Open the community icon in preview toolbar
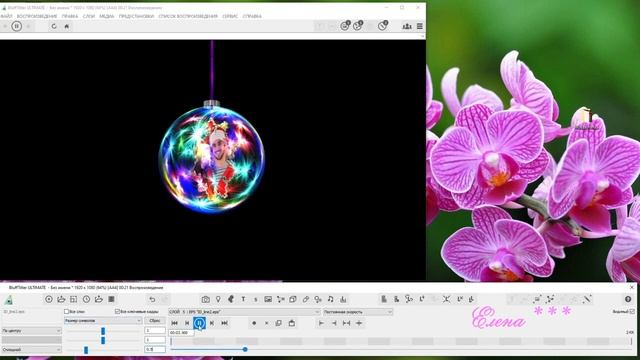Screen dimensions: 640x360 407,26
